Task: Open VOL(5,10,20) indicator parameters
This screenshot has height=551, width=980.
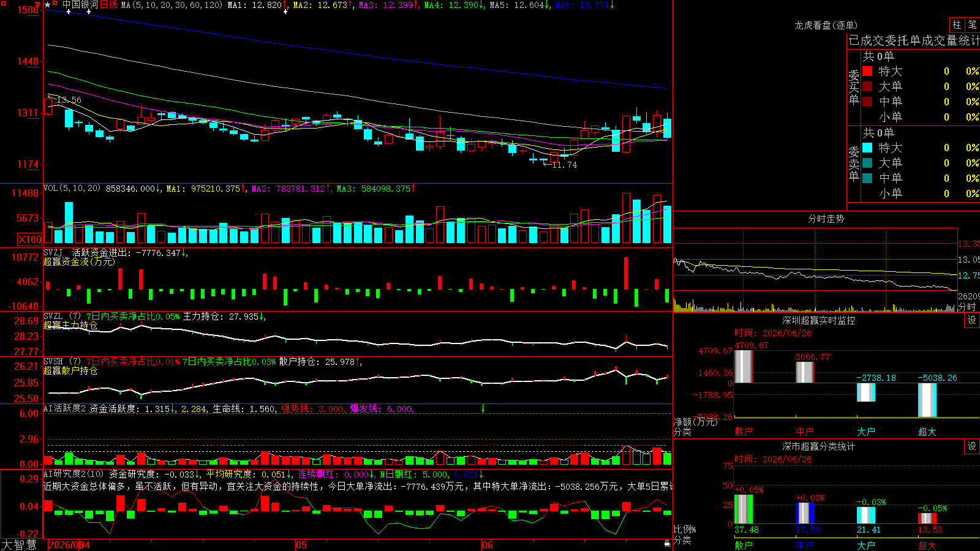Action: [72, 189]
